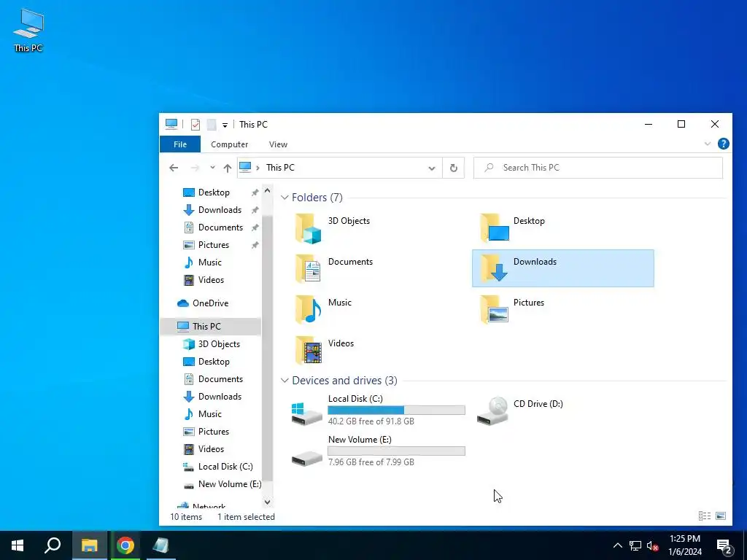
Task: Select pinned Downloads in Quick access
Action: (220, 210)
